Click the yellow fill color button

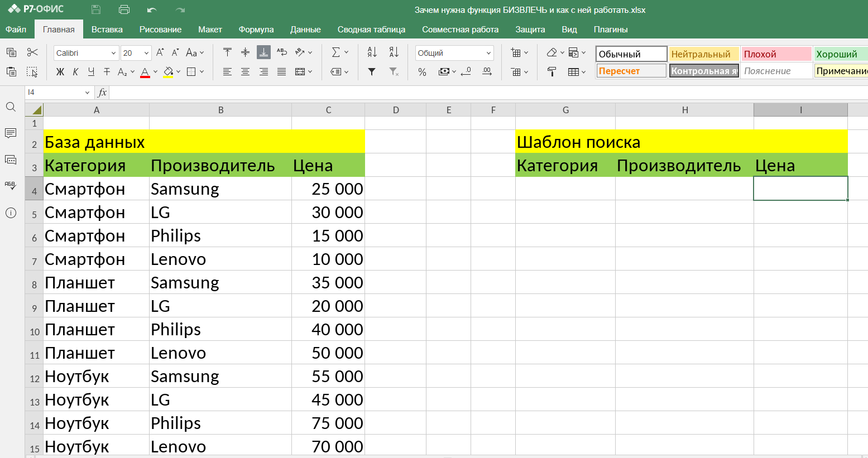[x=168, y=71]
